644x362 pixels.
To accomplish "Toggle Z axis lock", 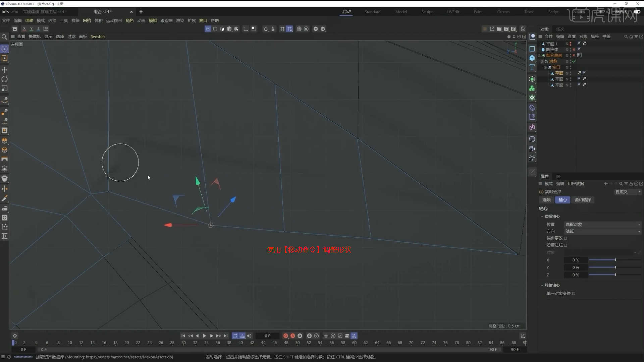I will pyautogui.click(x=38, y=29).
